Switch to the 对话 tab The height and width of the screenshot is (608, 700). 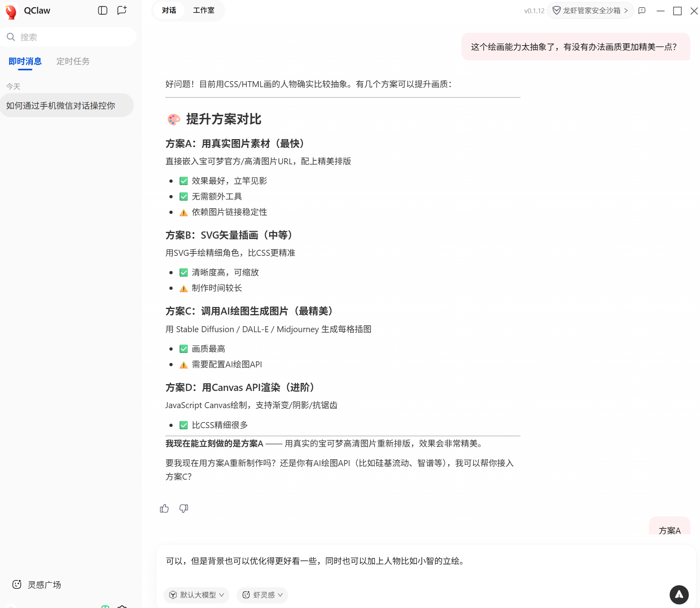pyautogui.click(x=169, y=10)
